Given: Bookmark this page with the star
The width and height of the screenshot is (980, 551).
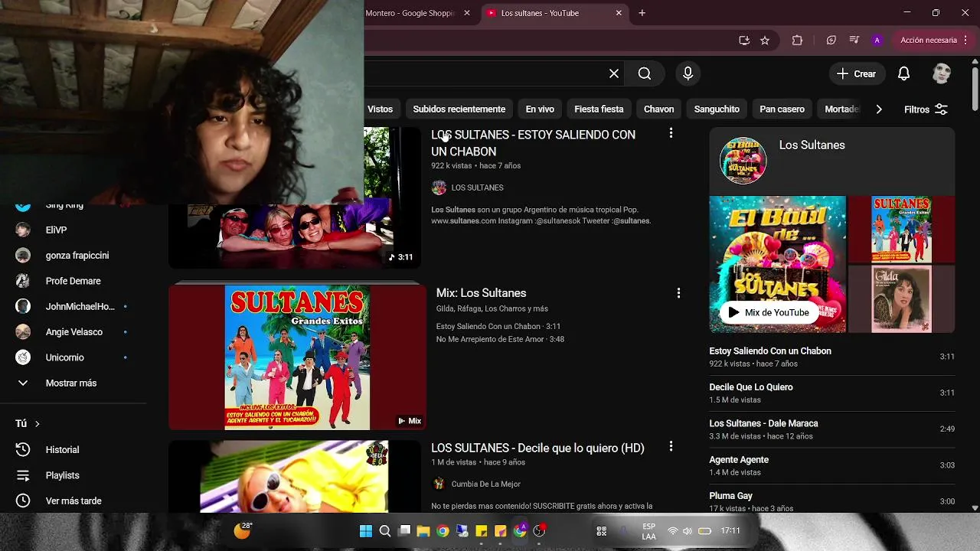Looking at the screenshot, I should (x=765, y=41).
